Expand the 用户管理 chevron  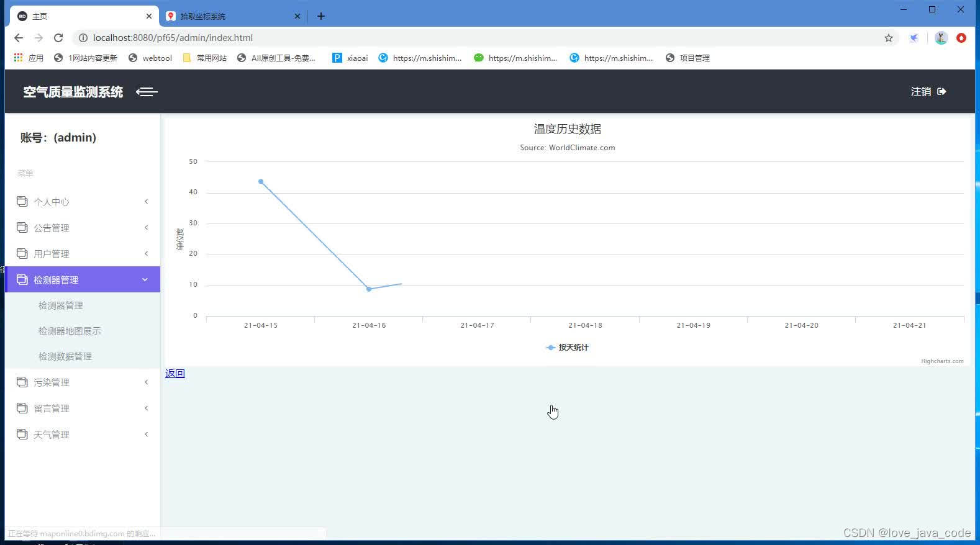coord(147,253)
